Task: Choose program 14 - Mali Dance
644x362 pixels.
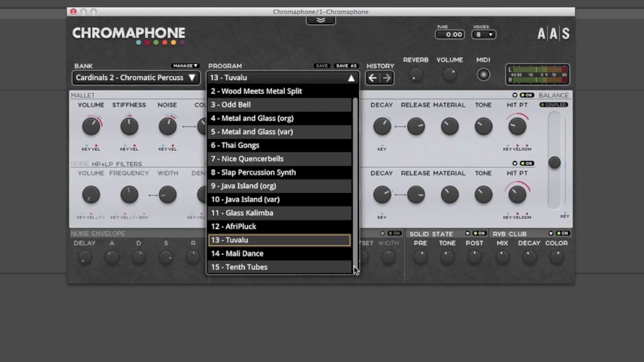Action: click(280, 254)
